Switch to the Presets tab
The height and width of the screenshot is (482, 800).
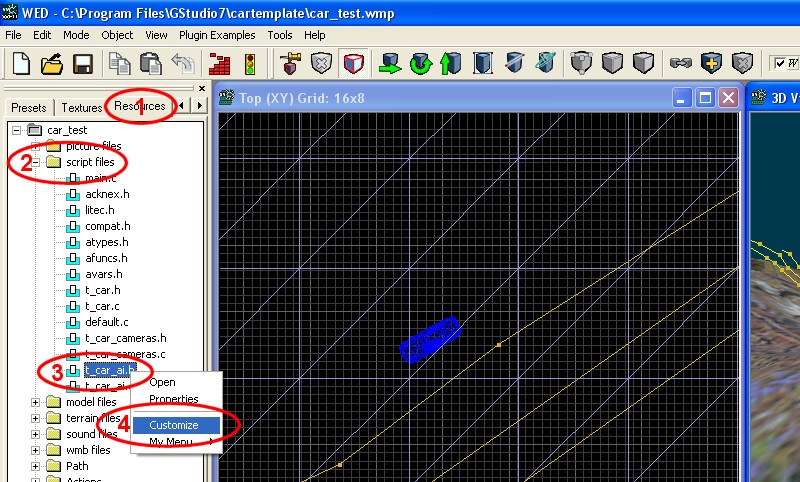coord(29,107)
